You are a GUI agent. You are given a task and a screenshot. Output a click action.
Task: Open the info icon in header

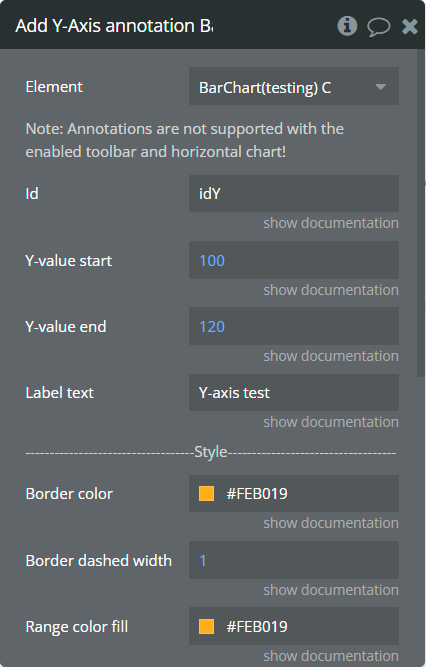coord(347,26)
